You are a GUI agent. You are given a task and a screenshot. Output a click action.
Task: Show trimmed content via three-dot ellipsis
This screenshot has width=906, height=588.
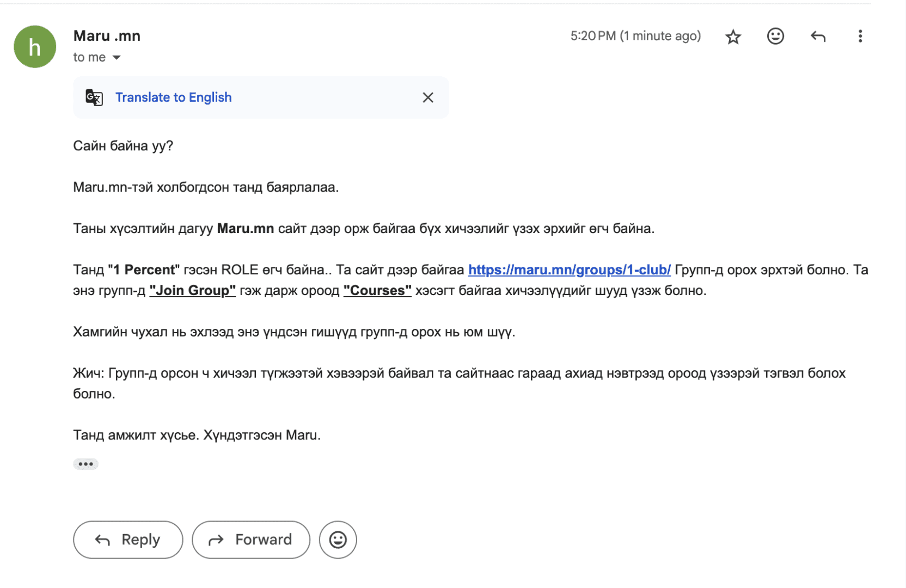coord(85,464)
